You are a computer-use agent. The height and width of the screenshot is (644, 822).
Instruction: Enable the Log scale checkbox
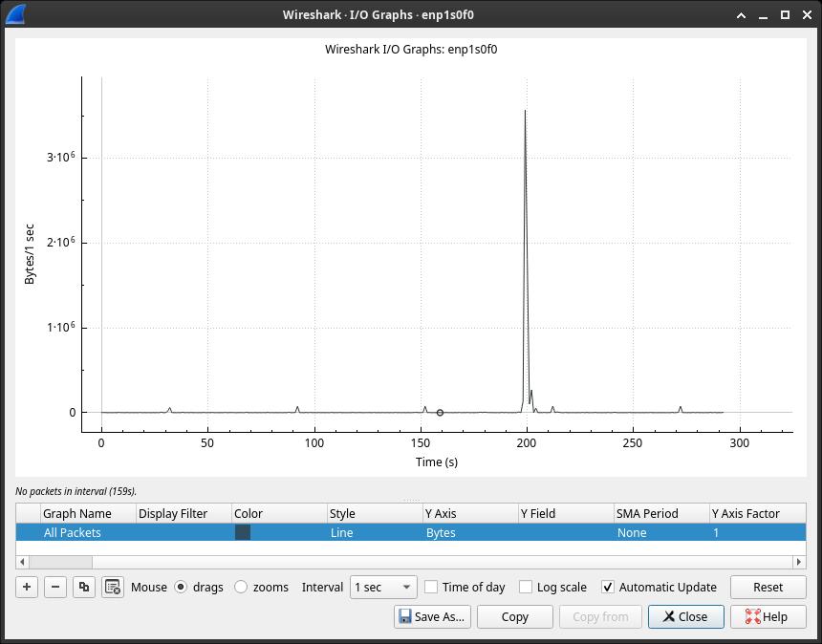(526, 587)
